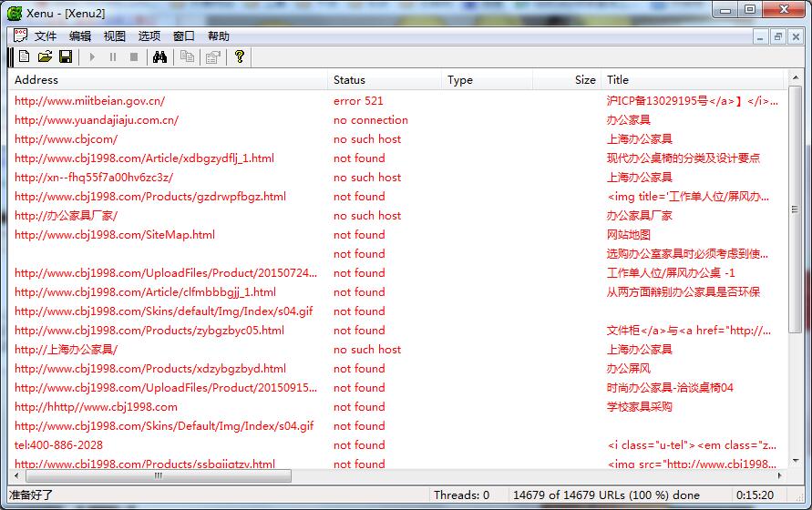Click the 'Threads: 0' status bar entry

click(461, 495)
